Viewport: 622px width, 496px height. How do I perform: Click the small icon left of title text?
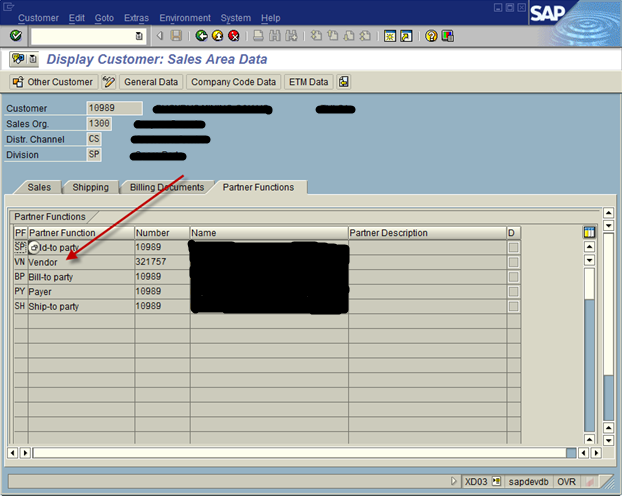point(33,59)
